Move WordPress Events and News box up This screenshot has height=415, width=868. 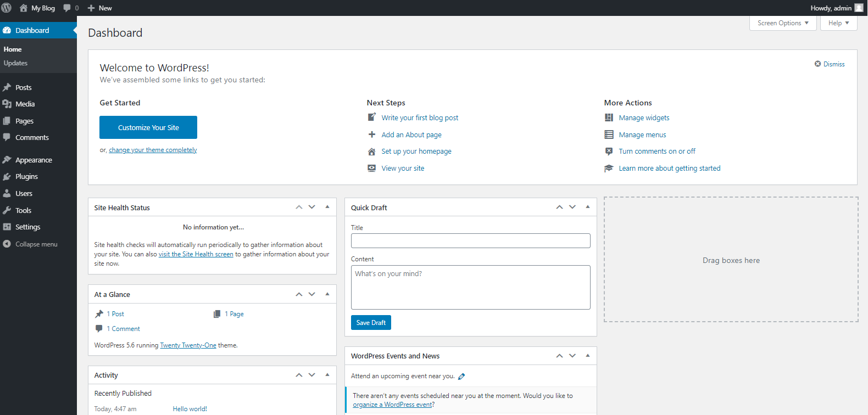point(559,356)
